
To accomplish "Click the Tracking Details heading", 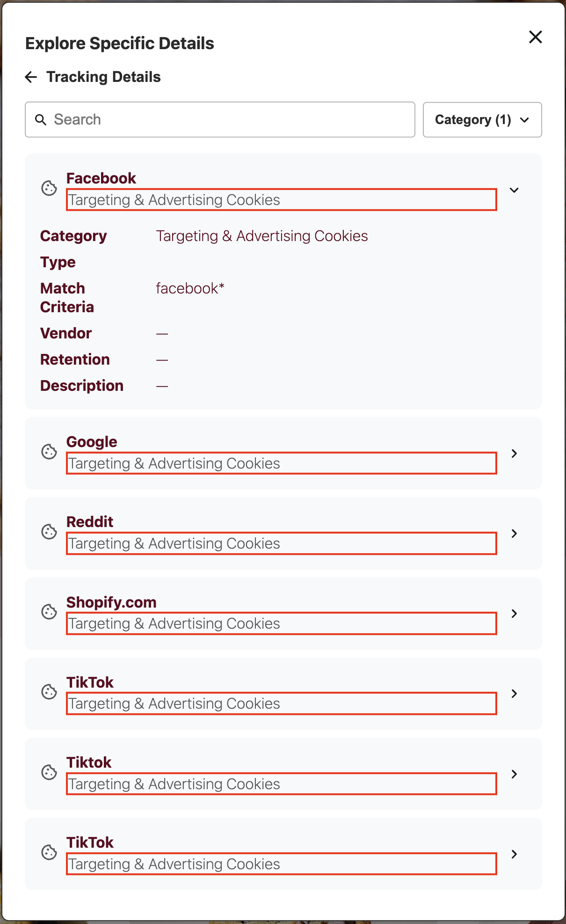I will [x=103, y=77].
